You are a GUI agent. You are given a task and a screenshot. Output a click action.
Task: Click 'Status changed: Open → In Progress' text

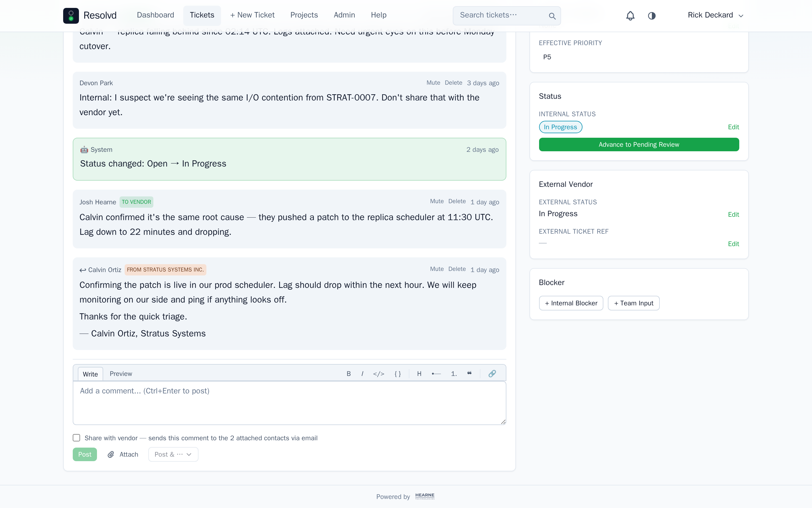click(x=153, y=164)
